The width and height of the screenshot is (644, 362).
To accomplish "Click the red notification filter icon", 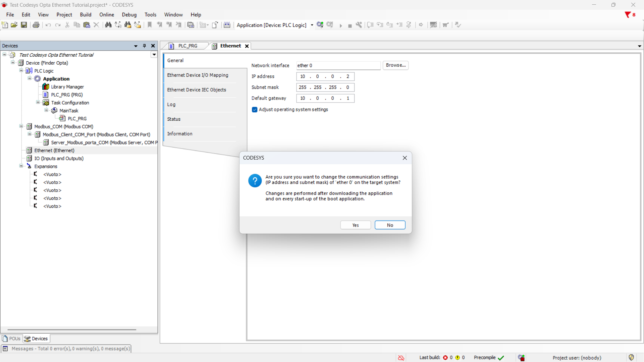I will point(628,15).
